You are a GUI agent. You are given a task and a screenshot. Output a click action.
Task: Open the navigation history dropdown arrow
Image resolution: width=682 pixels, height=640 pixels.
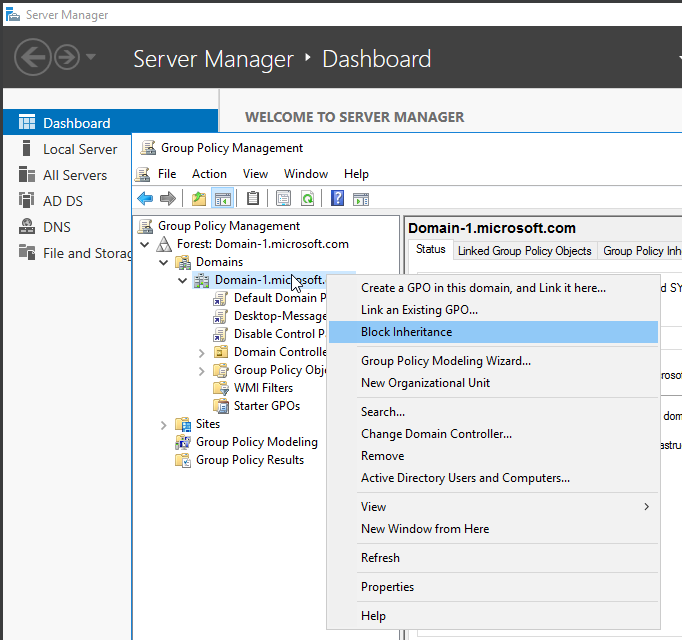90,56
